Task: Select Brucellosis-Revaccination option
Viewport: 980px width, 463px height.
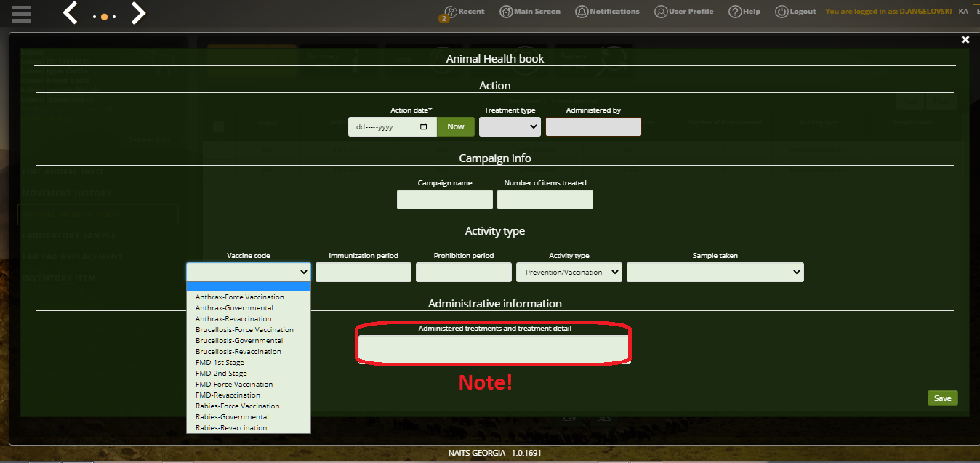Action: tap(249, 351)
